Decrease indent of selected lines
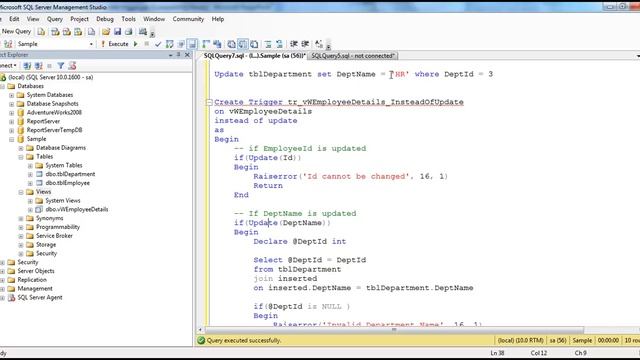This screenshot has height=360, width=640. coord(293,44)
